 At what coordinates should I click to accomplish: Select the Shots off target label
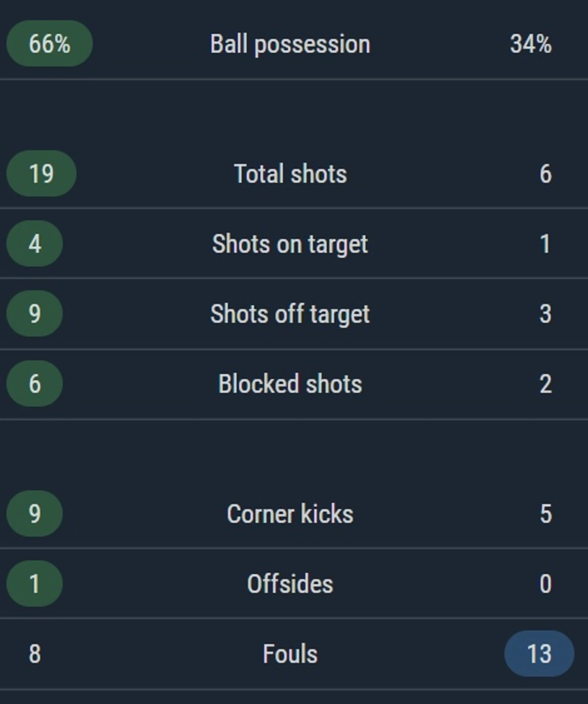click(290, 314)
